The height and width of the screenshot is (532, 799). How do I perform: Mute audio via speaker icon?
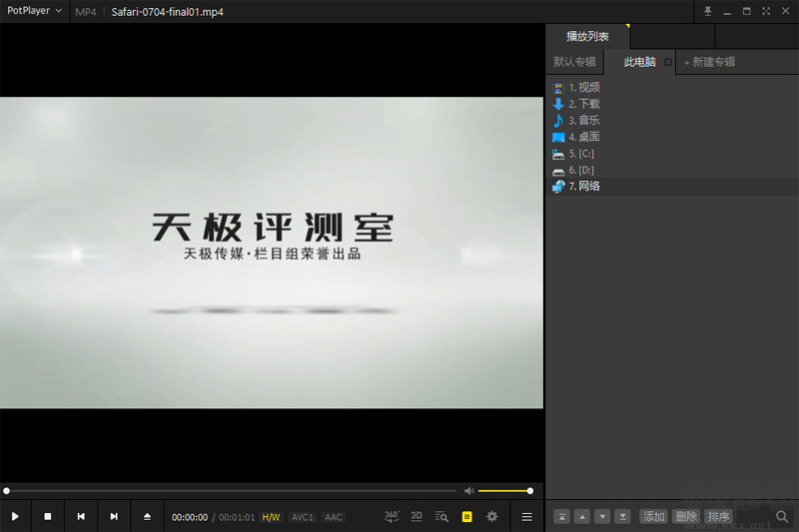tap(468, 491)
